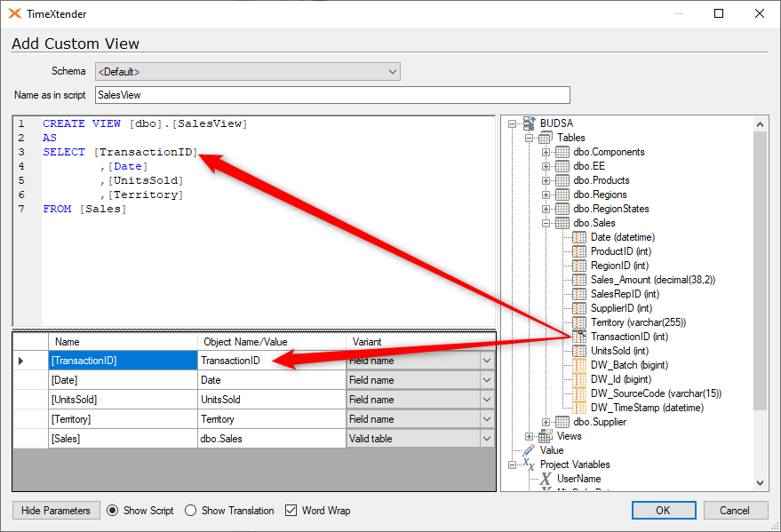Open Variant dropdown for the [UnitsSold] row

pyautogui.click(x=487, y=399)
